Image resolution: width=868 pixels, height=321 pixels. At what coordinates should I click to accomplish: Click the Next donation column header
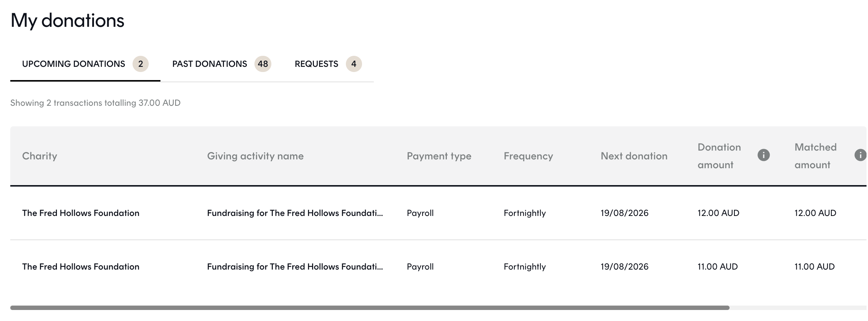634,156
